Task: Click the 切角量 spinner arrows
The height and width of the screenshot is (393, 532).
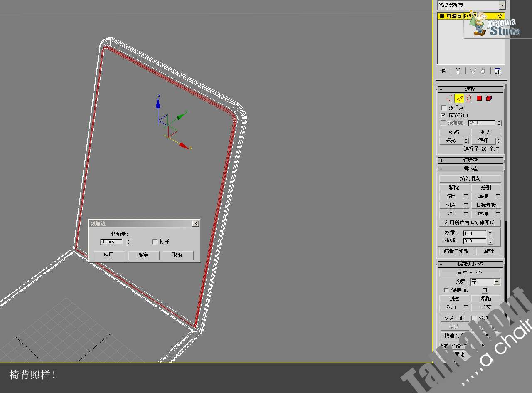Action: (129, 242)
